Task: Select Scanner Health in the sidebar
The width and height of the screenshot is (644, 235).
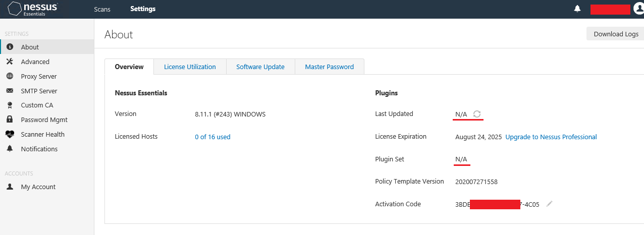Action: (47, 134)
